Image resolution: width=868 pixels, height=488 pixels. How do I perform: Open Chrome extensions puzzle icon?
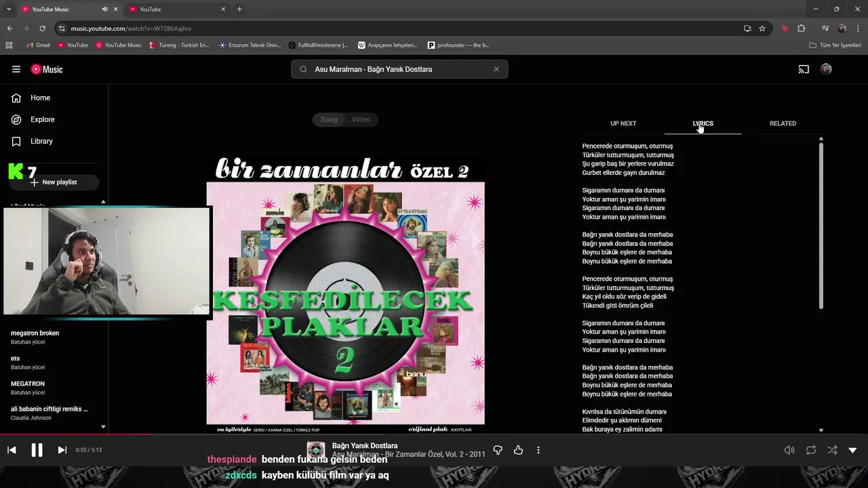tap(802, 28)
